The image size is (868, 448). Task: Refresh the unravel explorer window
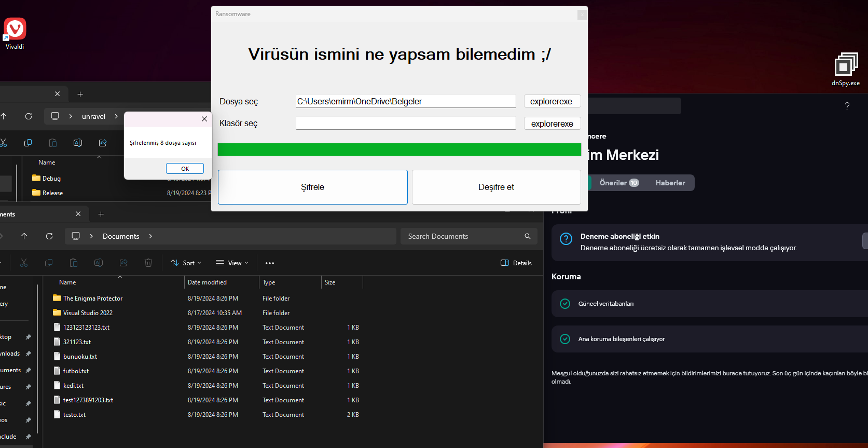pyautogui.click(x=29, y=116)
